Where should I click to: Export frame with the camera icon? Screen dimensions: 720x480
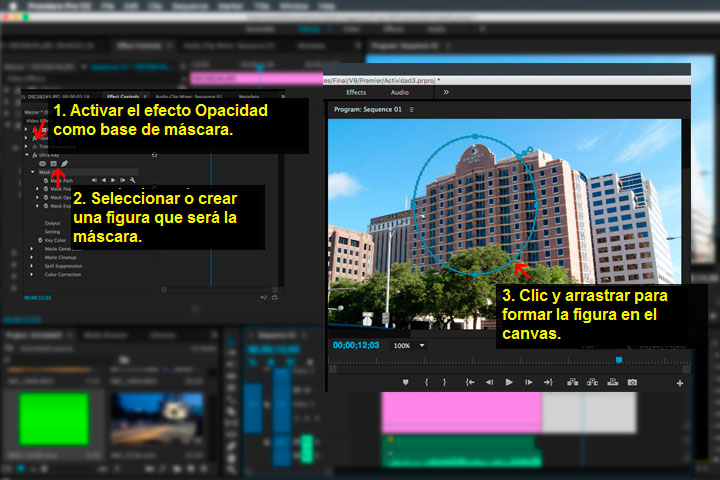click(632, 382)
